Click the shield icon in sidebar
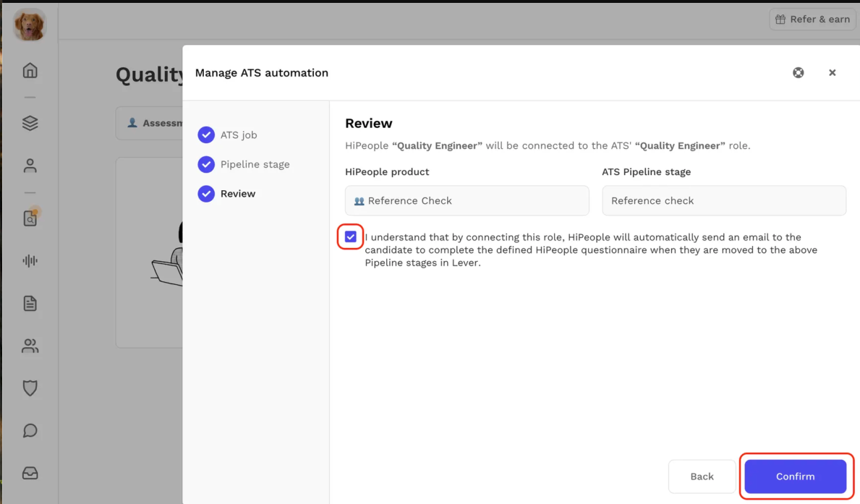860x504 pixels. coord(30,388)
